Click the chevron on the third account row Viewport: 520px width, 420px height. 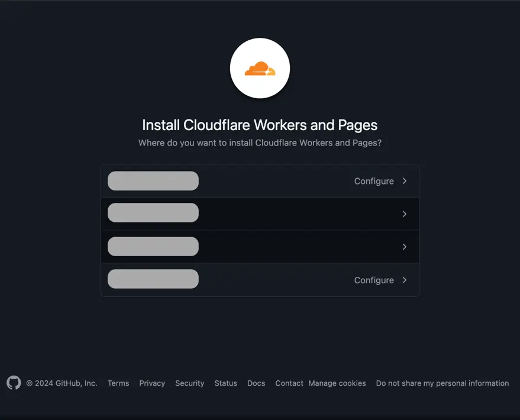click(x=404, y=247)
